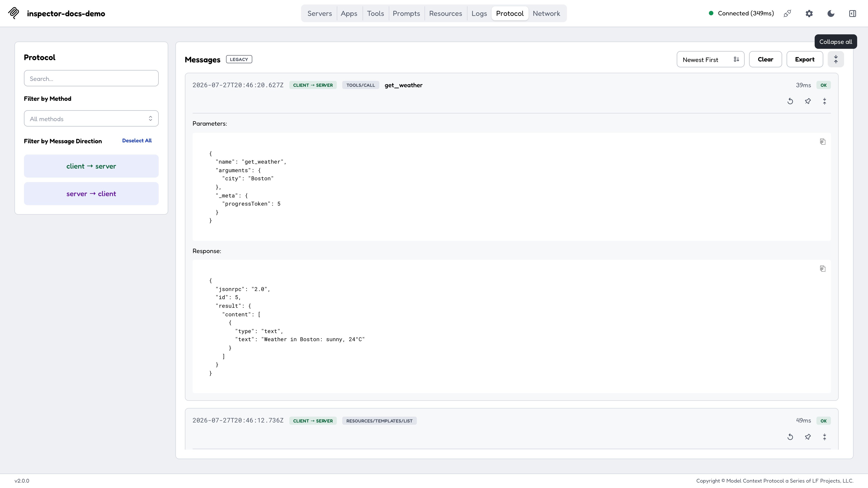Click the TOOLS/CALL method badge
868x488 pixels.
361,85
